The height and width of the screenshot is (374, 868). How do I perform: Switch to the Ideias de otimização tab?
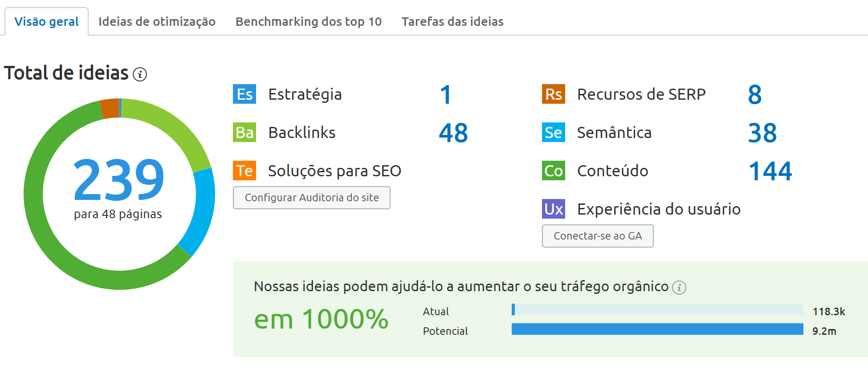point(157,21)
